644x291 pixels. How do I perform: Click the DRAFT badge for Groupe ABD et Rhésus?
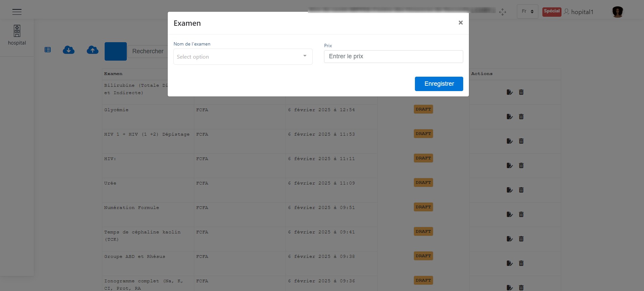tap(423, 256)
